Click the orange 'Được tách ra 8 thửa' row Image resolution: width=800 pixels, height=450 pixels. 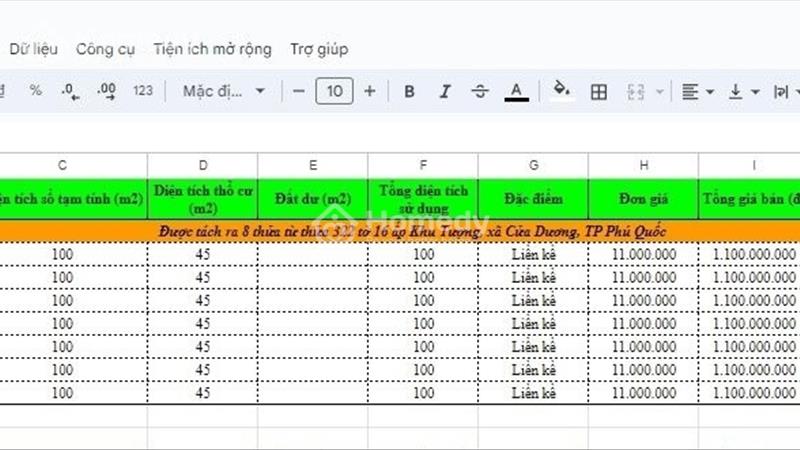400,232
